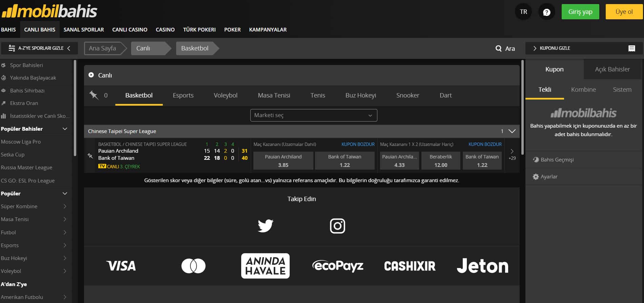The height and width of the screenshot is (303, 644).
Task: Expand Futbol sidebar arrow
Action: point(65,232)
